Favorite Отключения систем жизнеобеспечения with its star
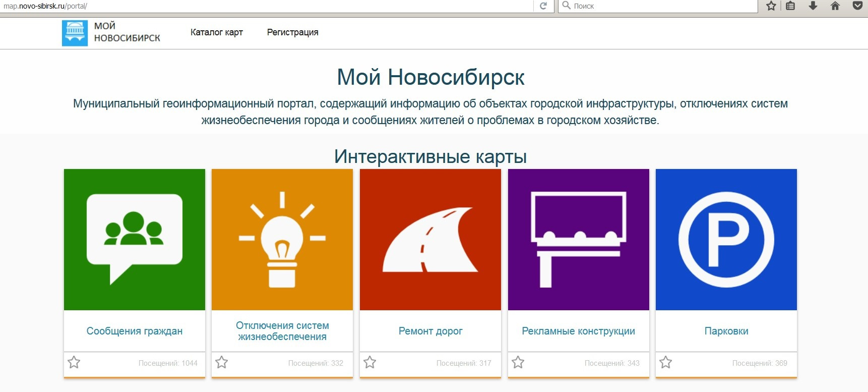Screen dimensions: 868x392 click(x=222, y=362)
